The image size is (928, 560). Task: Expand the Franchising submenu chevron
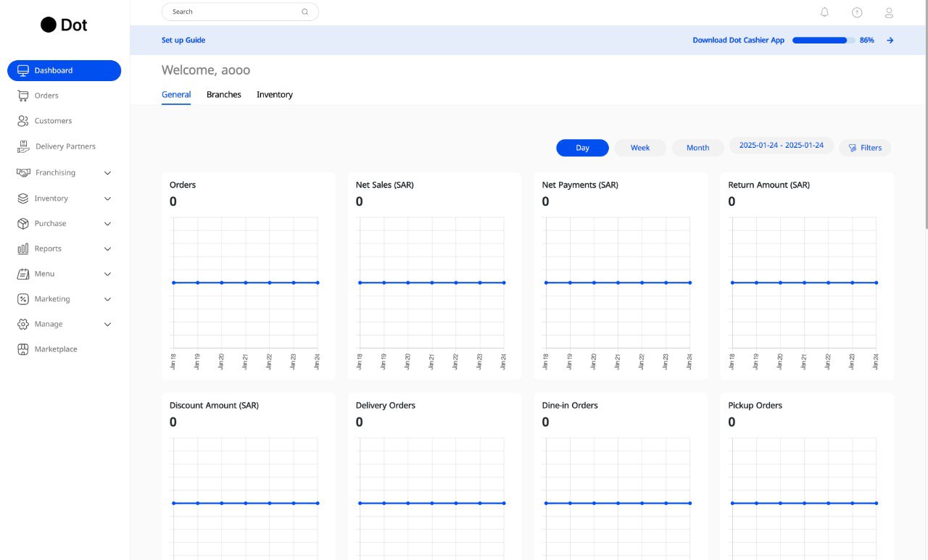[x=107, y=173]
